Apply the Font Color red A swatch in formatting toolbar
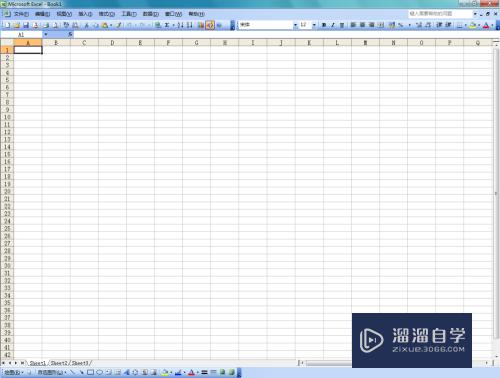The image size is (500, 378). point(486,25)
